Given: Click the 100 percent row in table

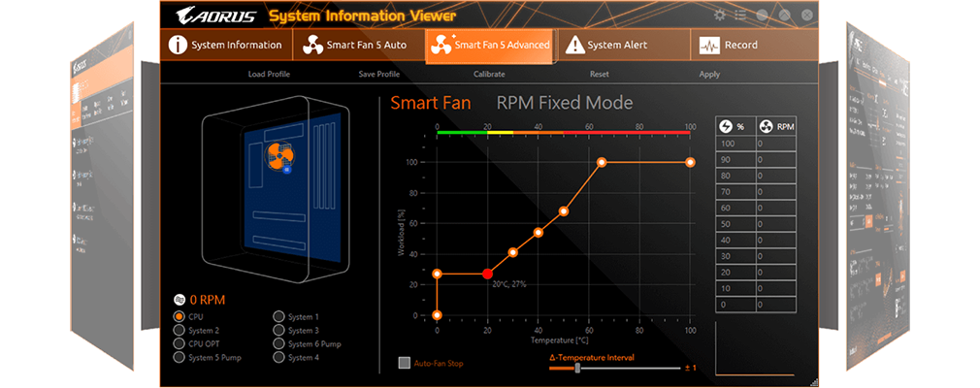Looking at the screenshot, I should tap(756, 144).
